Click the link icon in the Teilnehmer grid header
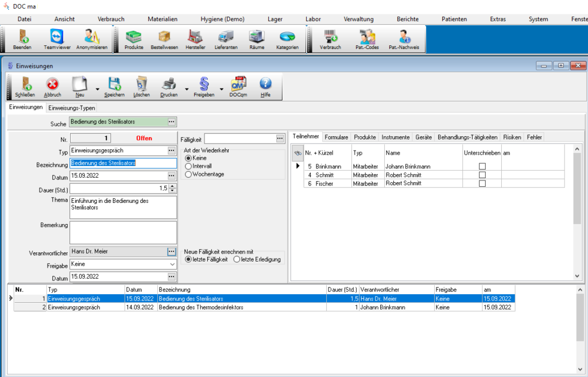Image resolution: width=588 pixels, height=377 pixels. click(298, 153)
